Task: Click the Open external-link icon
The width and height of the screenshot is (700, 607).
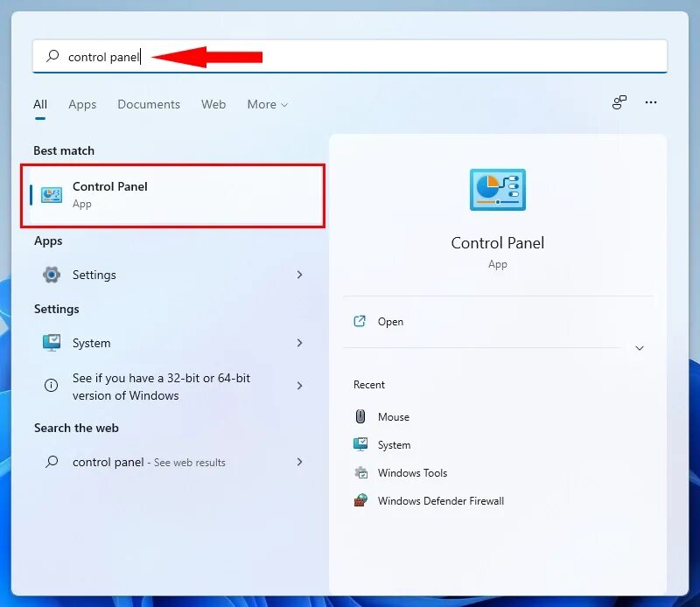Action: [360, 321]
